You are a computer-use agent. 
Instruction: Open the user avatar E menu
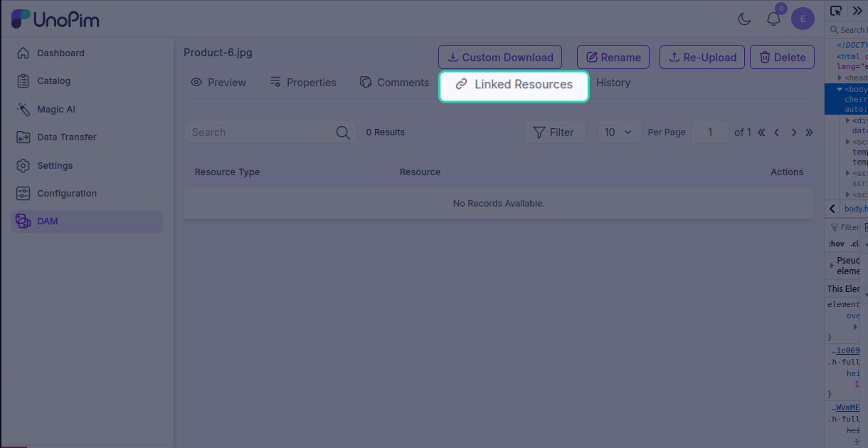803,19
